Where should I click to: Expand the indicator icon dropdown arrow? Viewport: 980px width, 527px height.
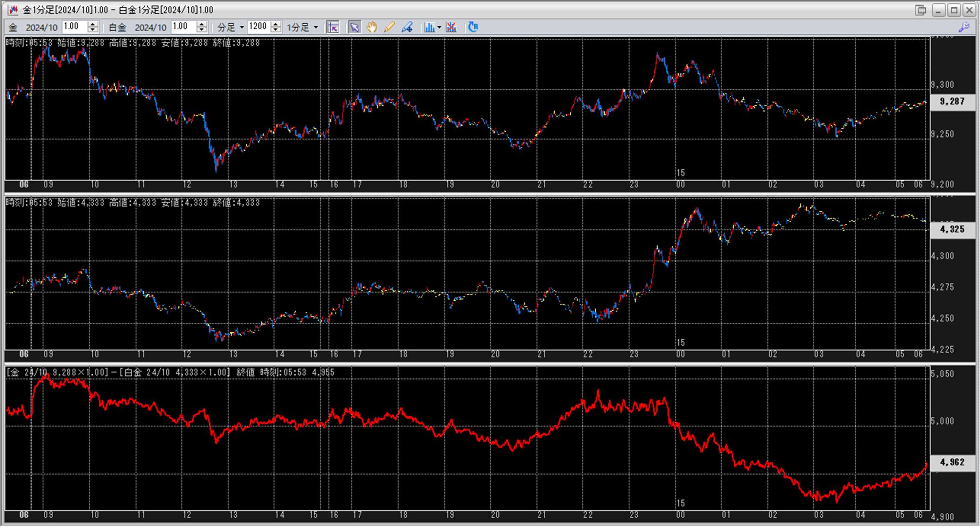tap(439, 27)
